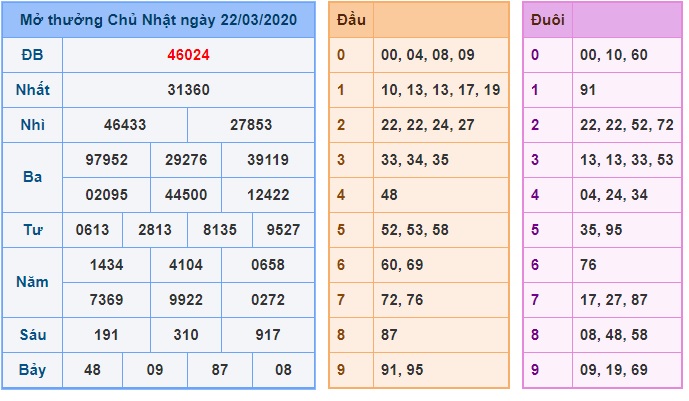
Task: Click the Đuôi values '35, 95'
Action: (601, 230)
